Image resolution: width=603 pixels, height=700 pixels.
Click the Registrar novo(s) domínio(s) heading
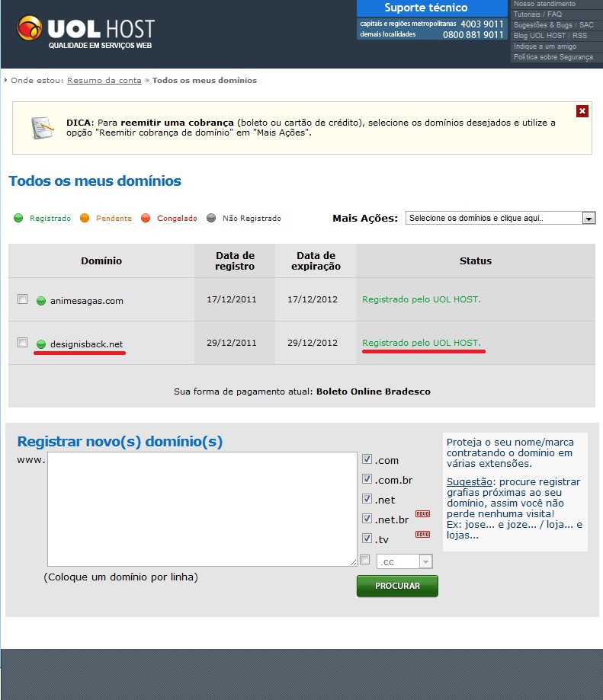tap(120, 442)
